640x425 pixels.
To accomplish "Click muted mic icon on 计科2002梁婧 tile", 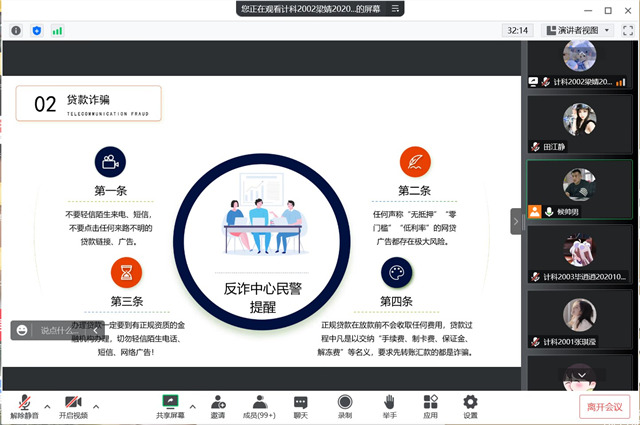I will [546, 82].
